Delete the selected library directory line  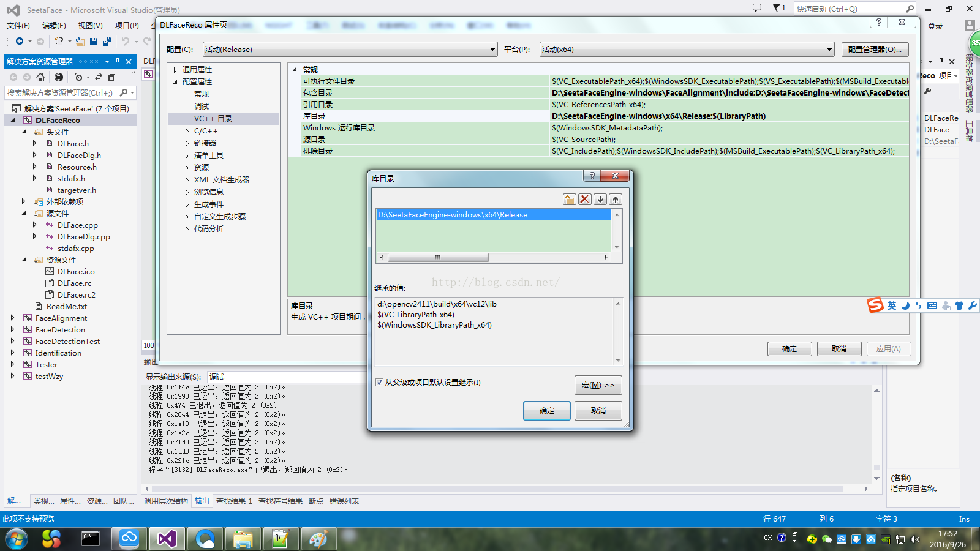(x=585, y=199)
